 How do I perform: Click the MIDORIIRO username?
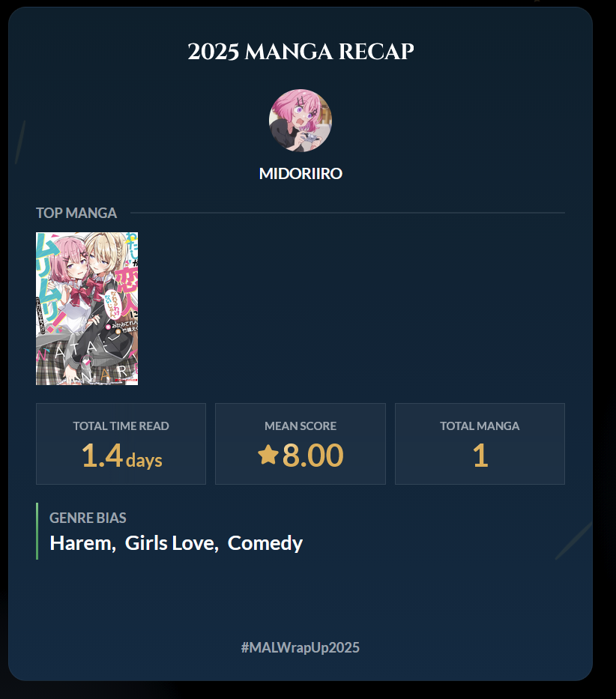coord(301,173)
